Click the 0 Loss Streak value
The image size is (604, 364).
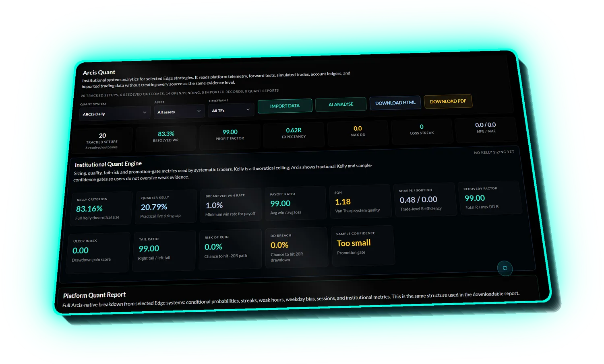(422, 127)
